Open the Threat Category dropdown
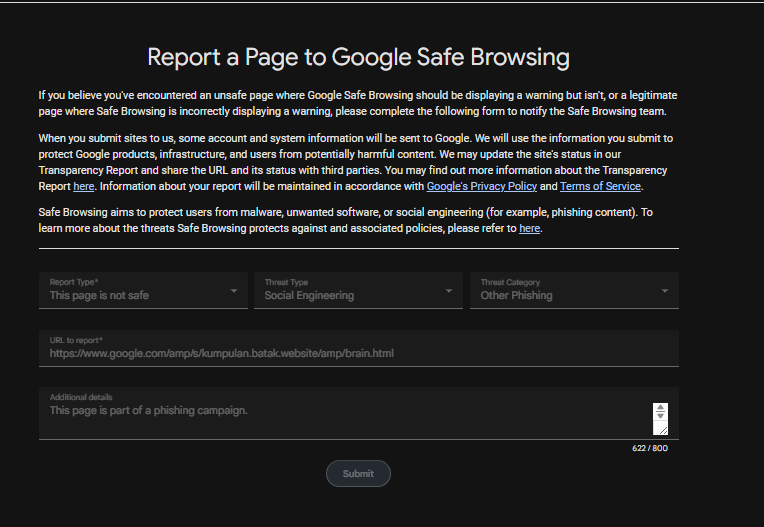Image resolution: width=764 pixels, height=527 pixels. click(574, 290)
